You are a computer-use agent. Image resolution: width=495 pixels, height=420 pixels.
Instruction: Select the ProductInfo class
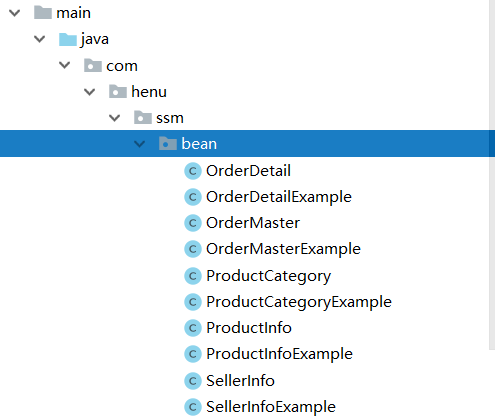249,328
